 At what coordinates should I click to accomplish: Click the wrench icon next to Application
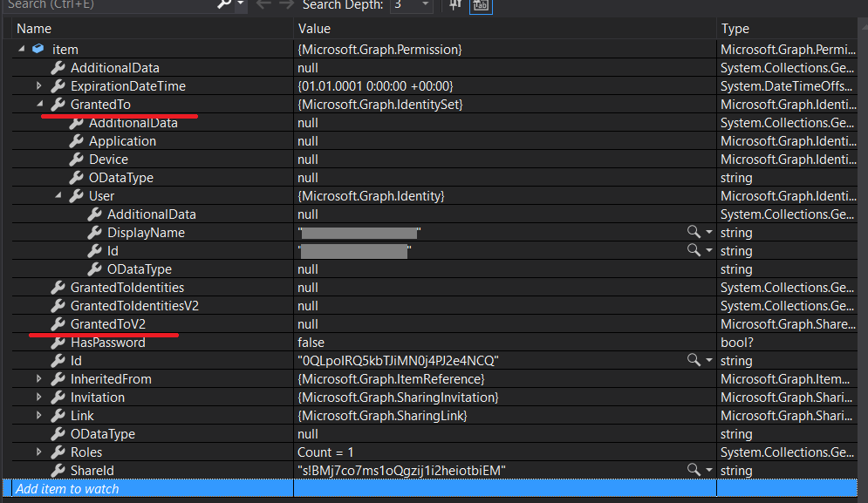point(76,140)
